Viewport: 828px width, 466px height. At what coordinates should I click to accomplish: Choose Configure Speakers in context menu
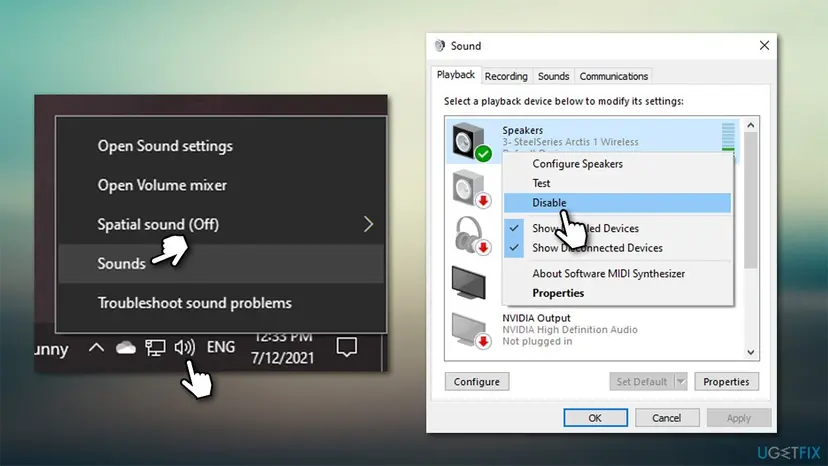[x=617, y=164]
